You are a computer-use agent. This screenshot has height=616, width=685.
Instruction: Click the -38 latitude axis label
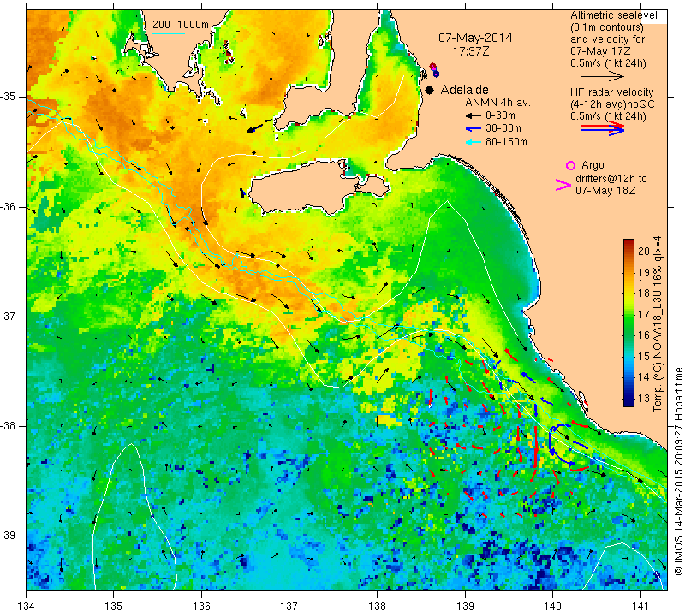point(9,426)
